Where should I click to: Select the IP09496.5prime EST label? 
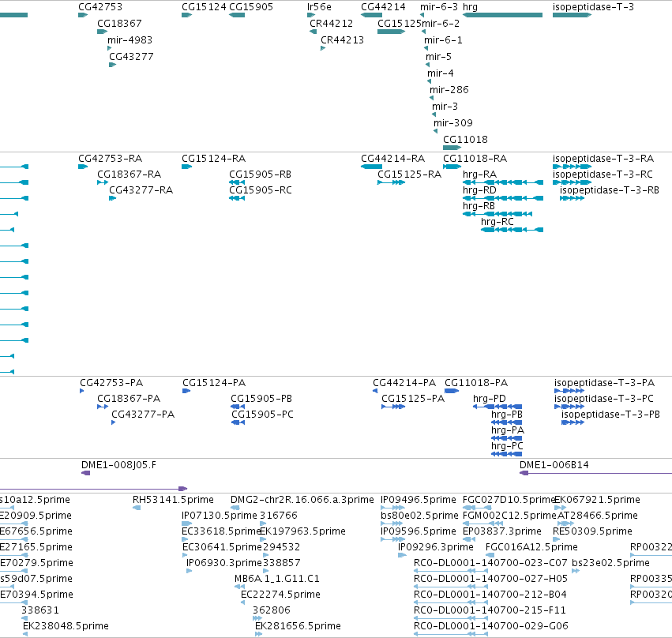[x=419, y=500]
